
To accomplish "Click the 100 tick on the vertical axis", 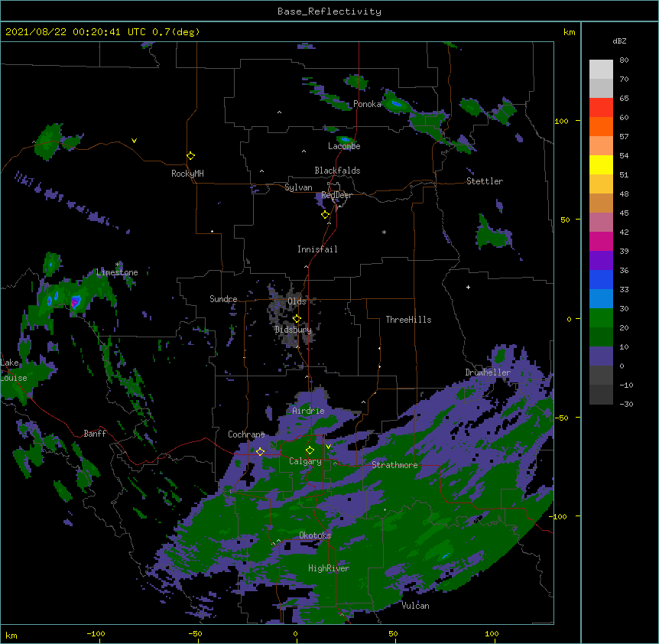I will click(x=561, y=121).
